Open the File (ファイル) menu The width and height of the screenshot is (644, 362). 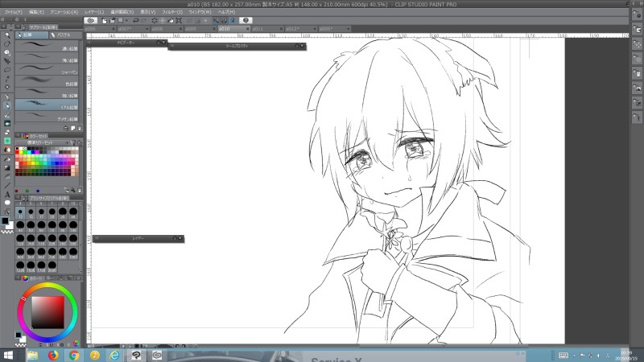14,12
